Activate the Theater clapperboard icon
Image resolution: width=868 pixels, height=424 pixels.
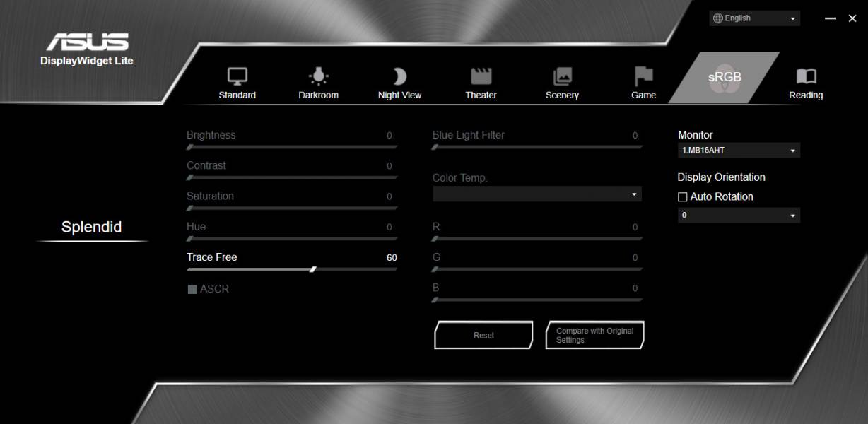(481, 76)
